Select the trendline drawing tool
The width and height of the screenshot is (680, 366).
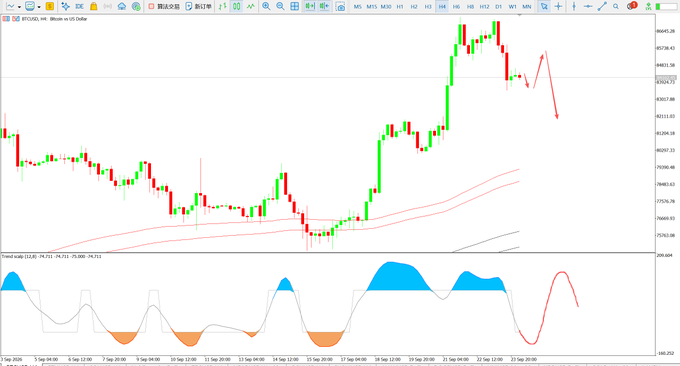coord(602,7)
